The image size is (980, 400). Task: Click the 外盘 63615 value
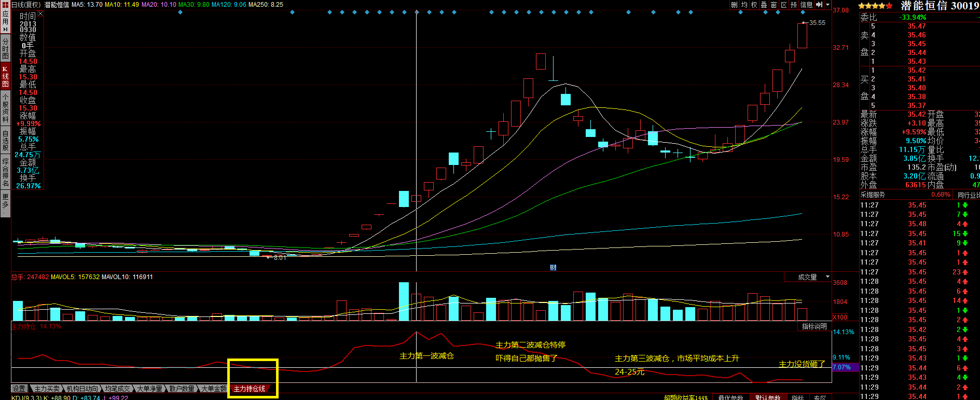pyautogui.click(x=915, y=185)
